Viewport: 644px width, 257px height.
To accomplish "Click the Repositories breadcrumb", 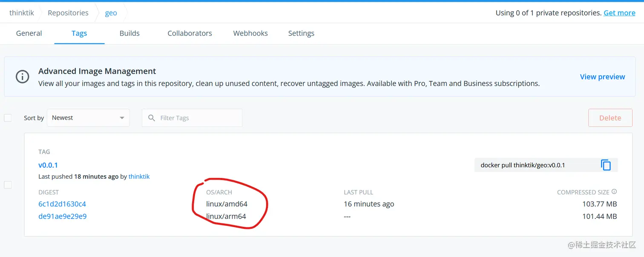I will [68, 13].
